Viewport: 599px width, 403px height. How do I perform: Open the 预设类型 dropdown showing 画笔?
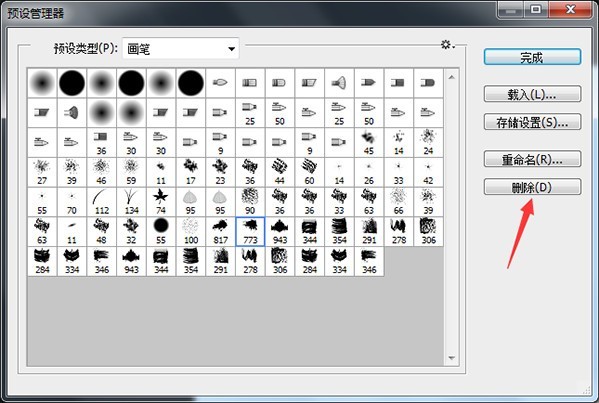[181, 49]
